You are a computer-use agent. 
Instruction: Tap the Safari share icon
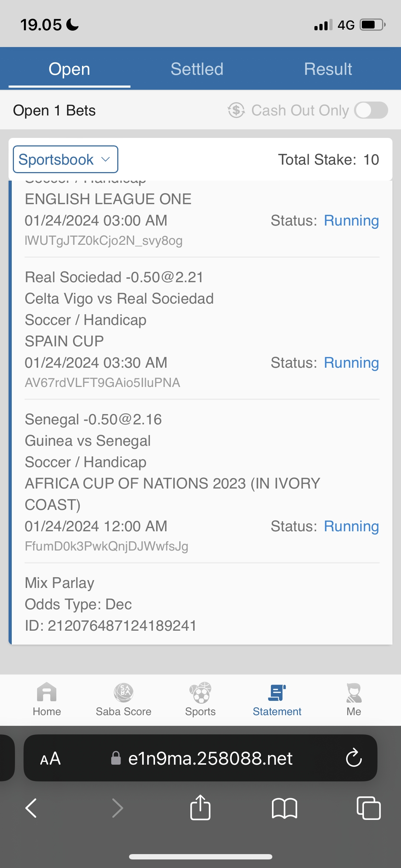click(x=200, y=808)
